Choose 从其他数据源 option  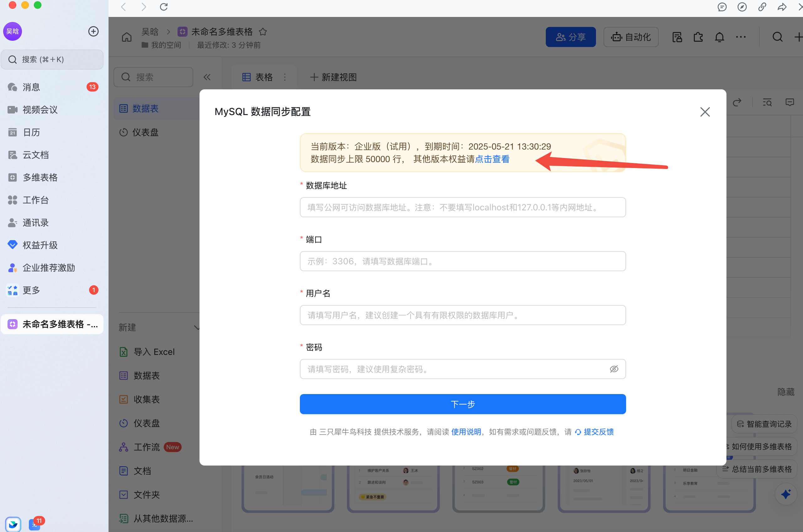[x=156, y=519]
